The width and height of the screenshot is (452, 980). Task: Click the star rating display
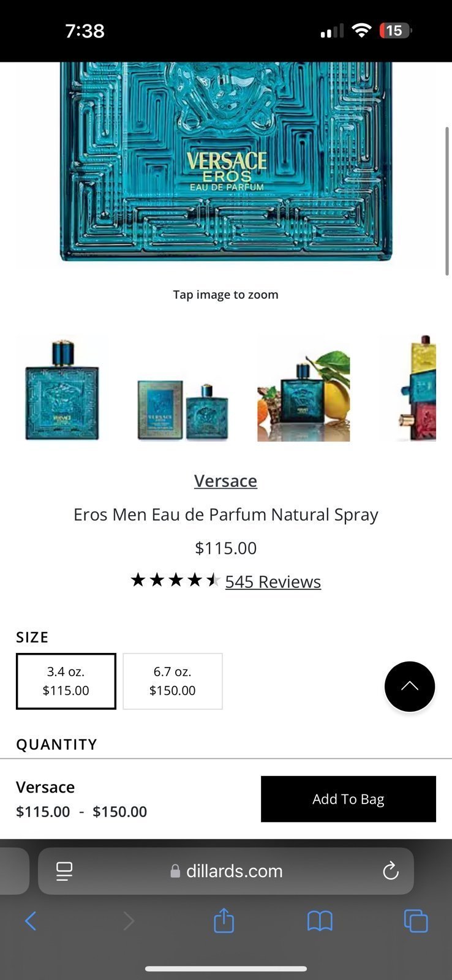tap(175, 580)
